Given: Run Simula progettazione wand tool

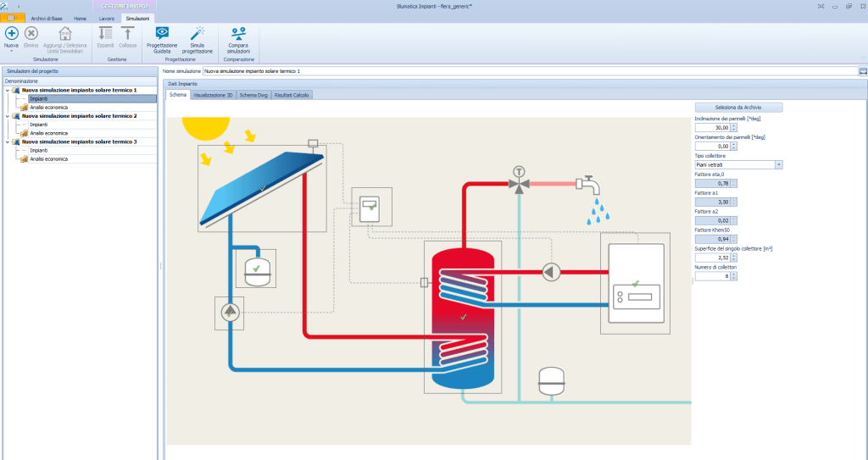Looking at the screenshot, I should coord(198,34).
